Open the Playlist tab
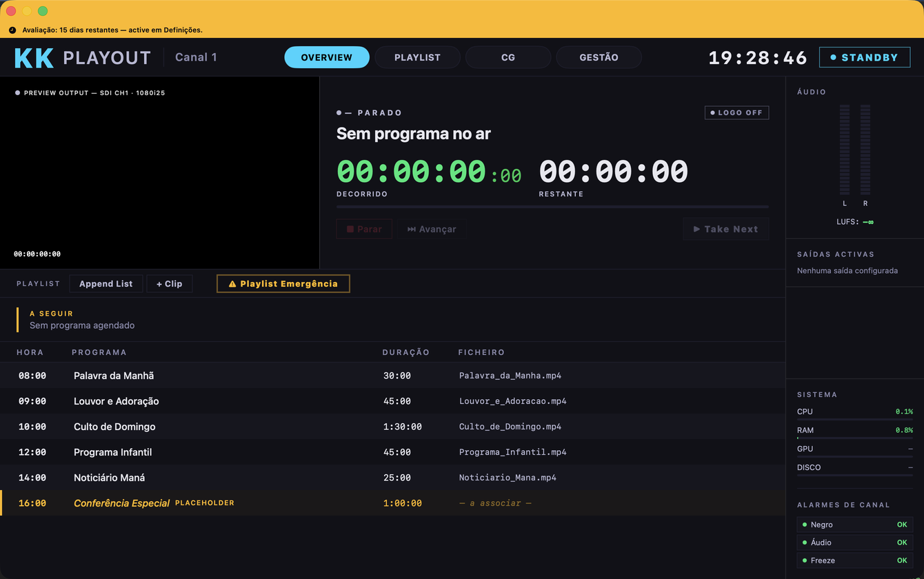The height and width of the screenshot is (579, 924). pyautogui.click(x=417, y=57)
